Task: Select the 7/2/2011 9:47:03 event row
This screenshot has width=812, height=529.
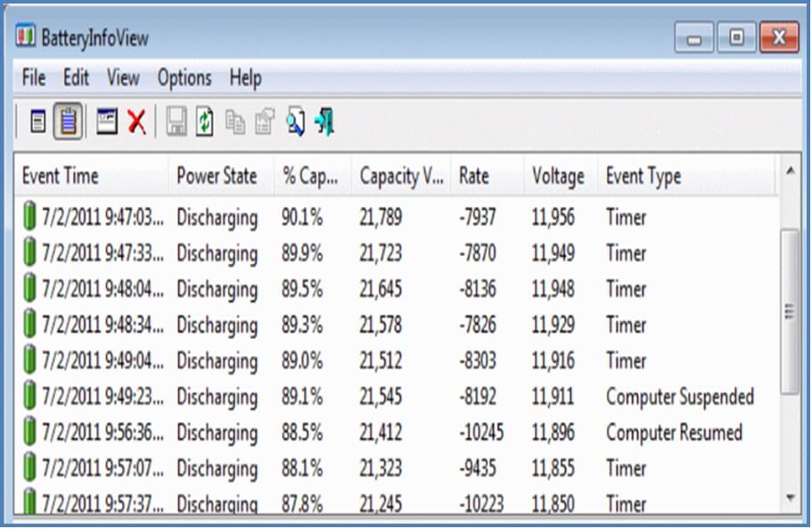Action: tap(396, 217)
